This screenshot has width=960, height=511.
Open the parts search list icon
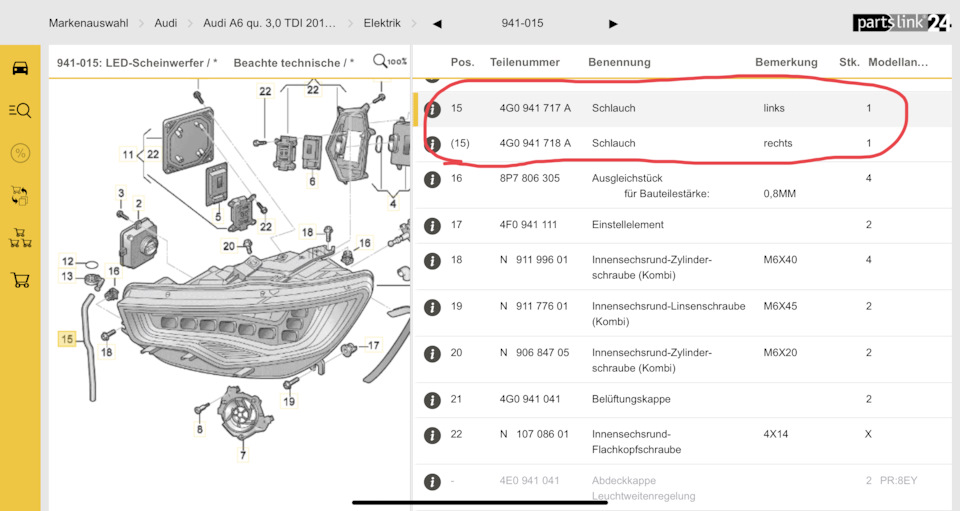[20, 110]
